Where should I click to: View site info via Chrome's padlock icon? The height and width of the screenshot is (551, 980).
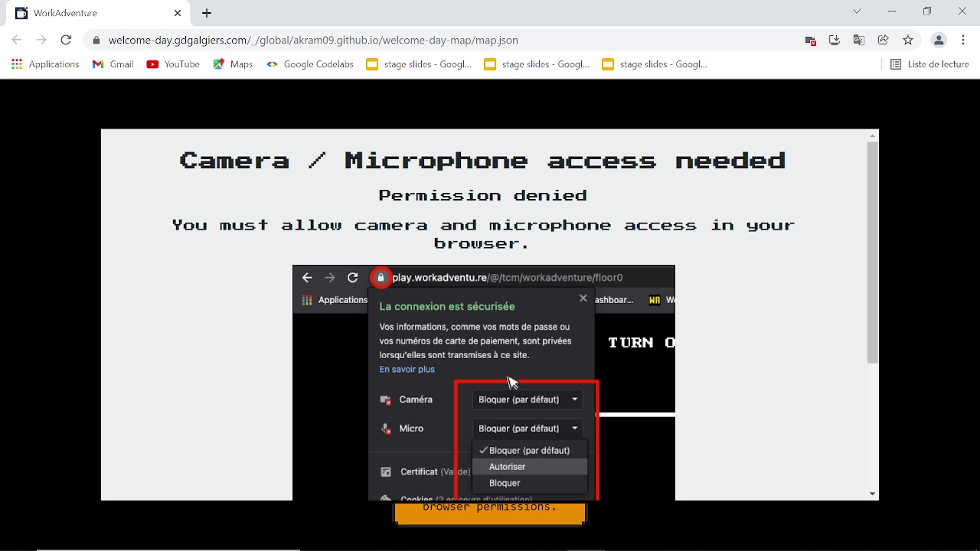click(96, 40)
